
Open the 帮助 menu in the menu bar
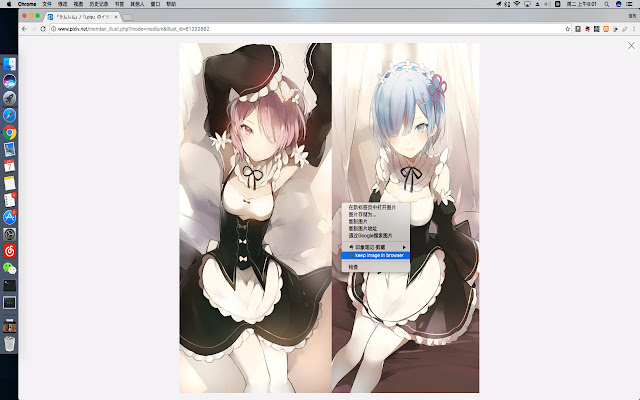171,4
